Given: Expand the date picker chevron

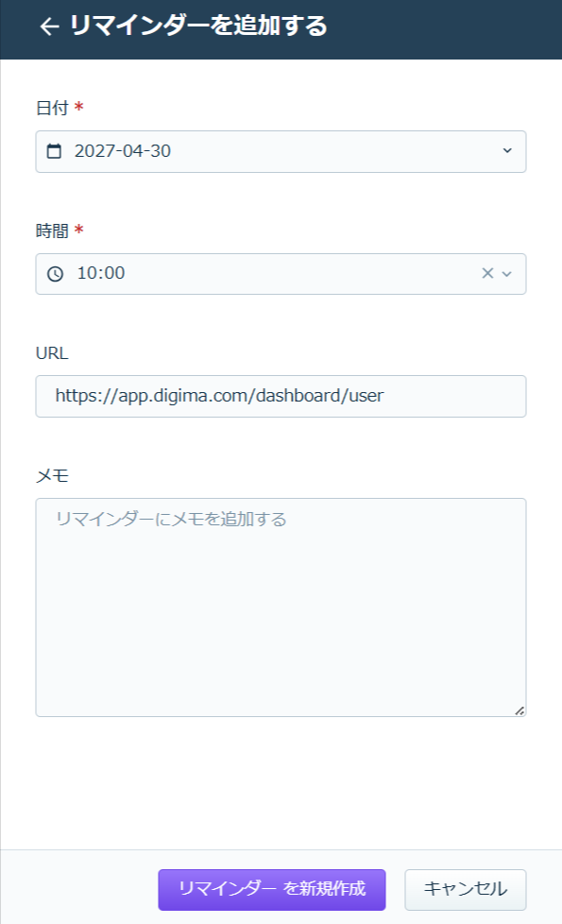Looking at the screenshot, I should point(507,151).
